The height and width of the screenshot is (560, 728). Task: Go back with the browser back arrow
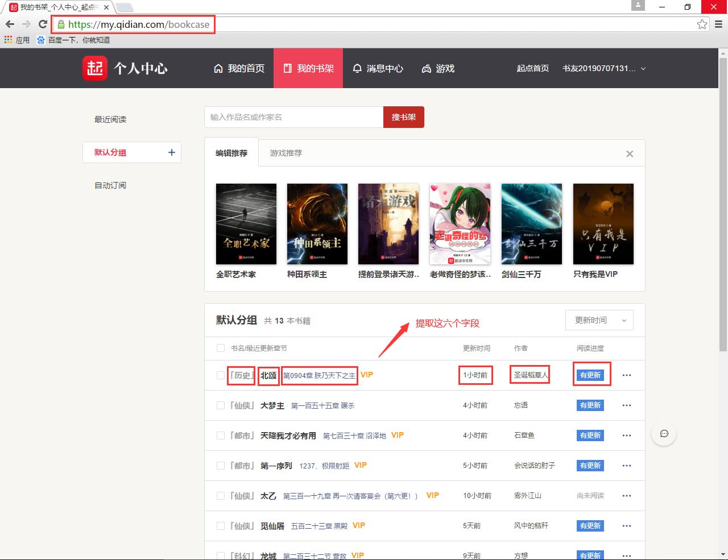pyautogui.click(x=10, y=24)
